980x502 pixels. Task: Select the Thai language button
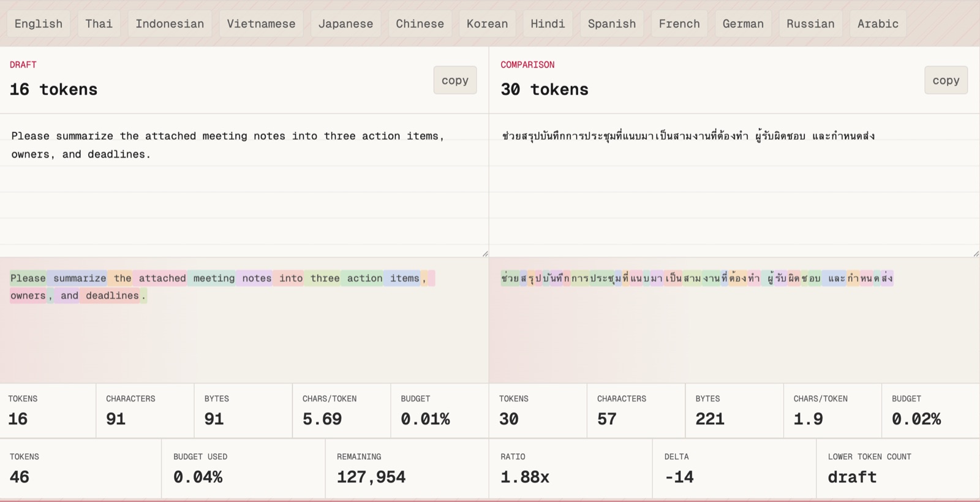[x=99, y=24]
